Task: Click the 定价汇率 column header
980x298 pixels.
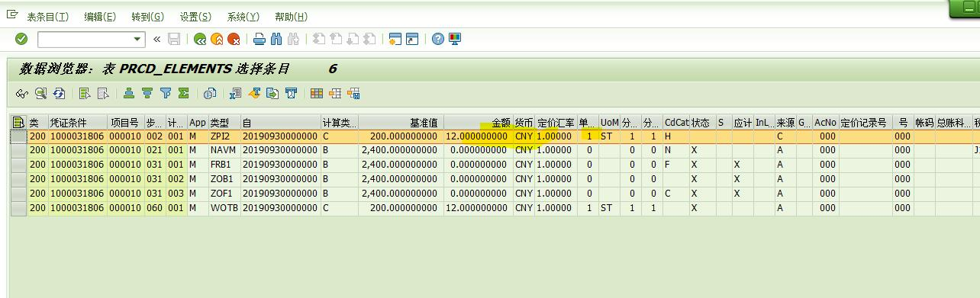Action: [556, 122]
